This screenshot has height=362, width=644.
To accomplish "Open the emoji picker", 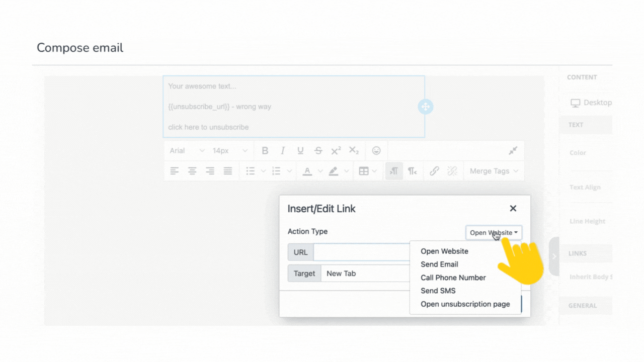I will coord(376,150).
